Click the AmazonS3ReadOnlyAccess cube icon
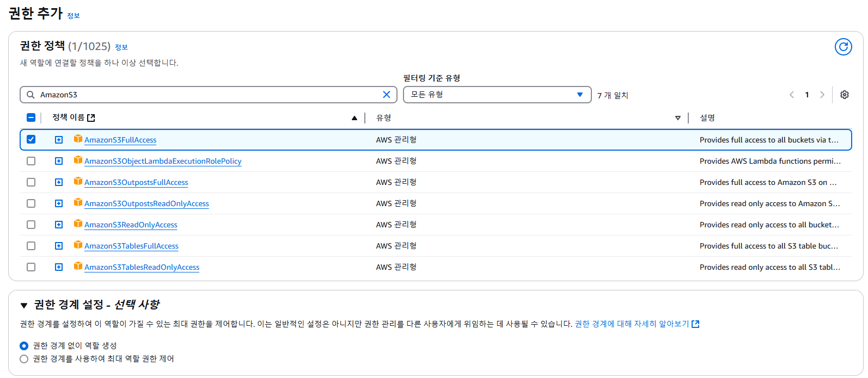 78,224
